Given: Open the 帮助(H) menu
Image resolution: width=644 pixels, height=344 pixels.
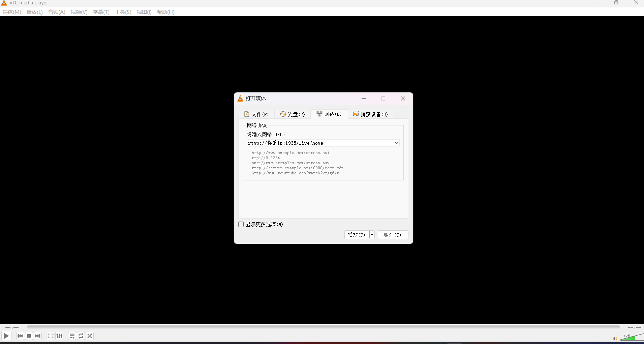Looking at the screenshot, I should tap(166, 12).
